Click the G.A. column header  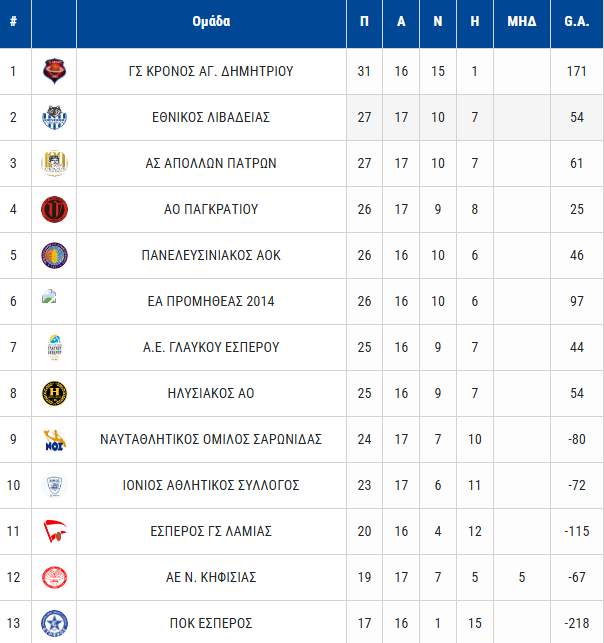click(576, 21)
